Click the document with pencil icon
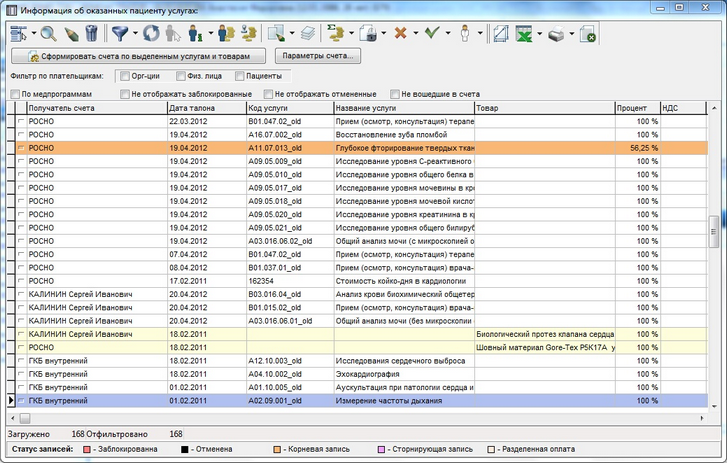This screenshot has width=727, height=463. click(276, 33)
